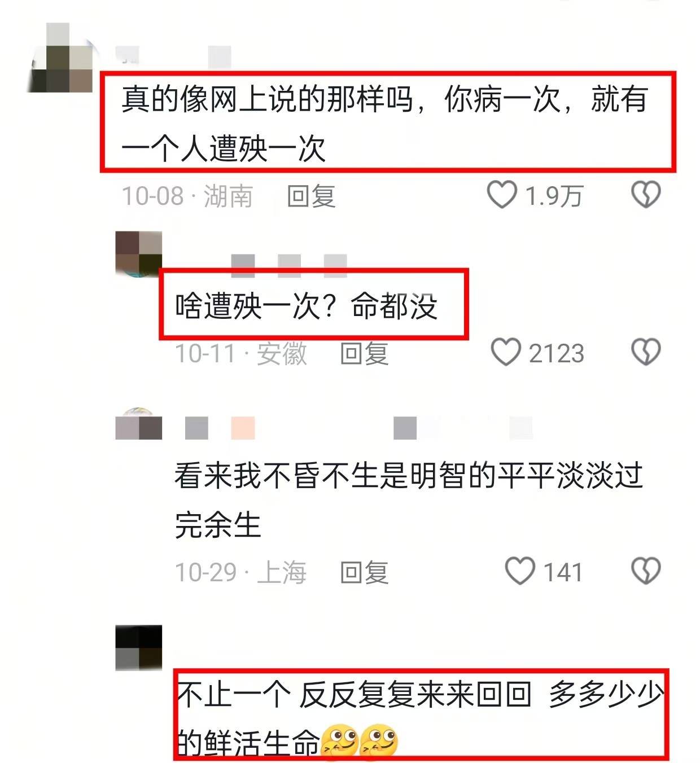Open the blurred username of Anhui replier
The image size is (700, 763).
point(288,265)
